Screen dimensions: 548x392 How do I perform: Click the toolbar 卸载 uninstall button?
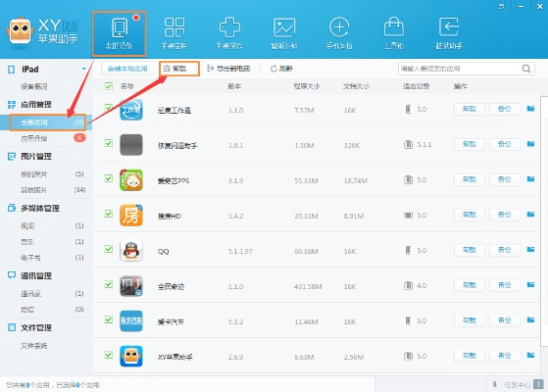point(179,69)
